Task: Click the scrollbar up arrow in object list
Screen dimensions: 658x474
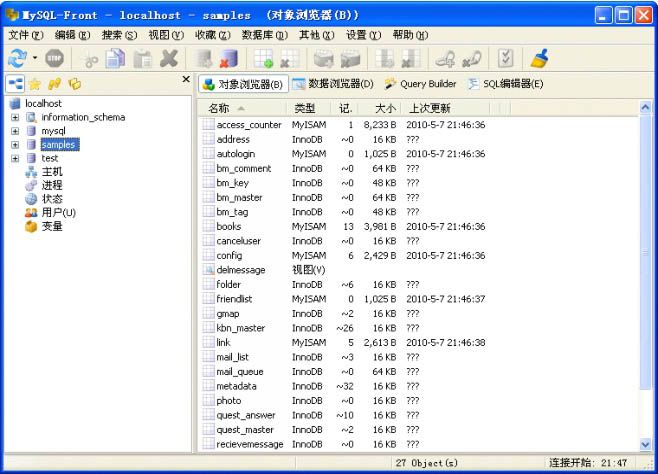Action: pos(645,107)
